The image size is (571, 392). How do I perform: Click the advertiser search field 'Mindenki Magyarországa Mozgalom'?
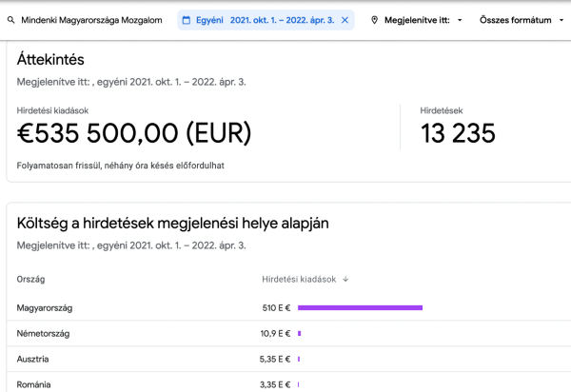[91, 20]
